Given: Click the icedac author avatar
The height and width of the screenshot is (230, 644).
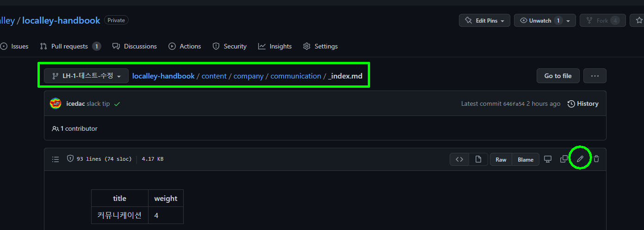Looking at the screenshot, I should click(56, 103).
